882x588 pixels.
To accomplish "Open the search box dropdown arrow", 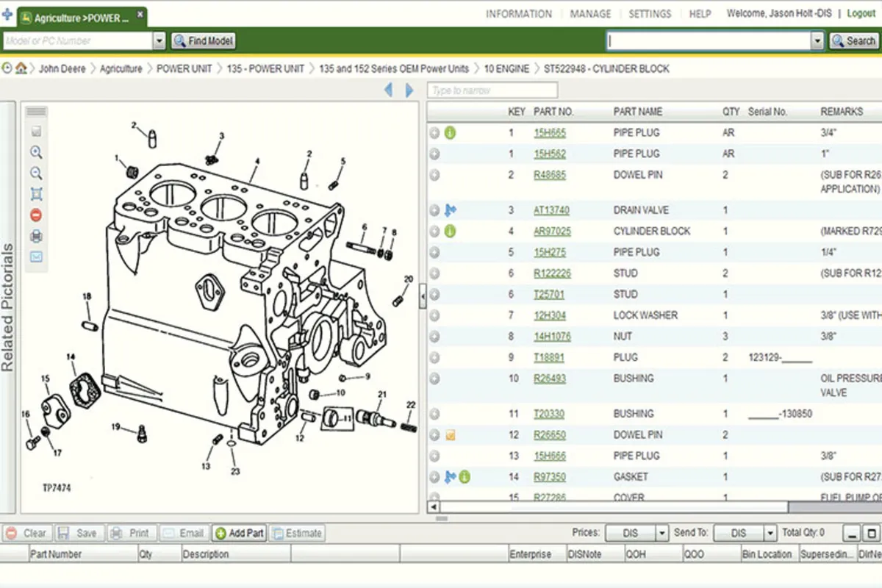I will point(817,41).
